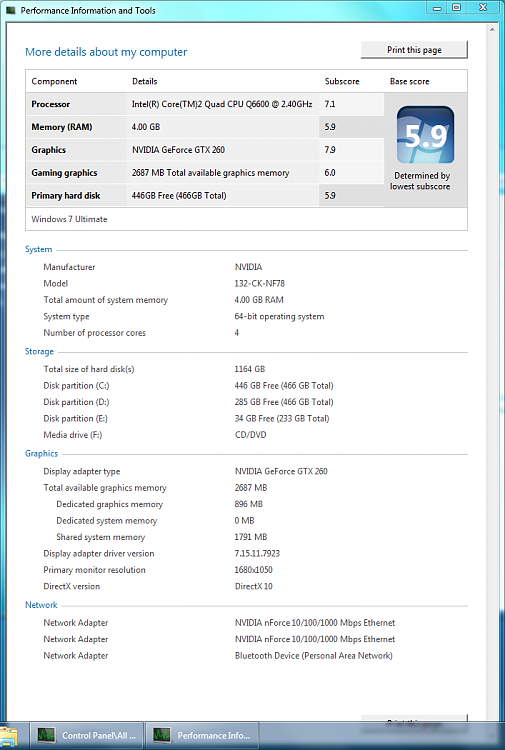505x750 pixels.
Task: Click the 1680x1050 resolution value
Action: pos(253,570)
